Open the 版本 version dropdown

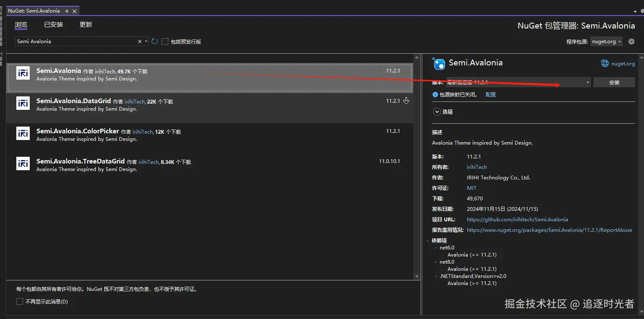pyautogui.click(x=518, y=82)
